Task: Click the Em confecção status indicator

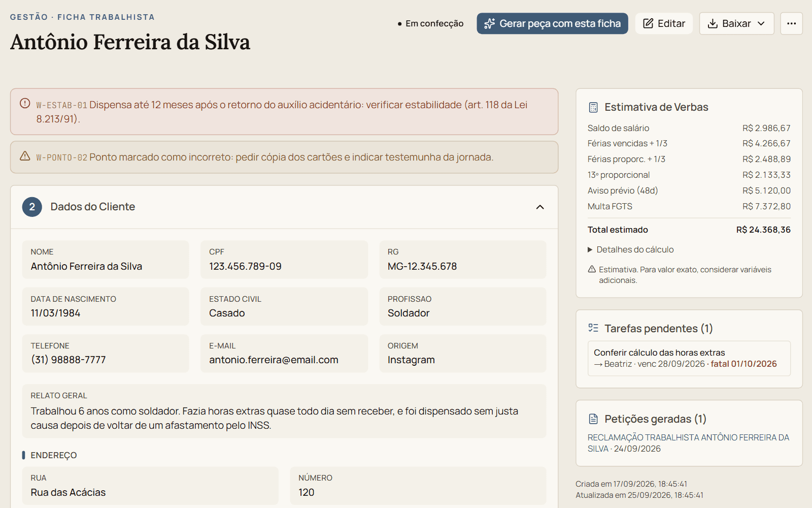Action: (430, 23)
